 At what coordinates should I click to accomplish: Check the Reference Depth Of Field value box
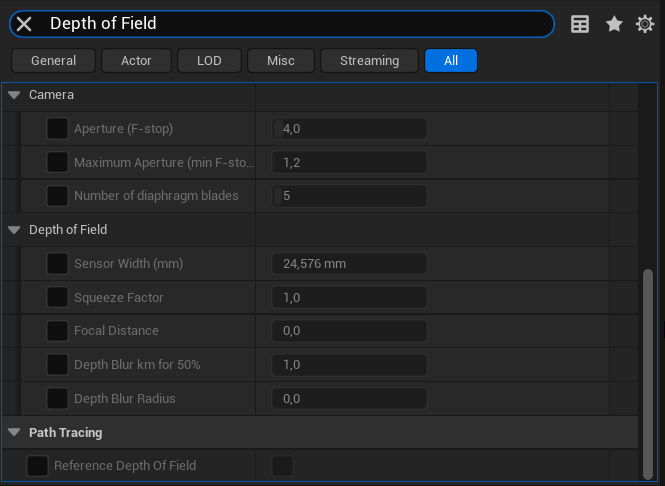pos(283,466)
